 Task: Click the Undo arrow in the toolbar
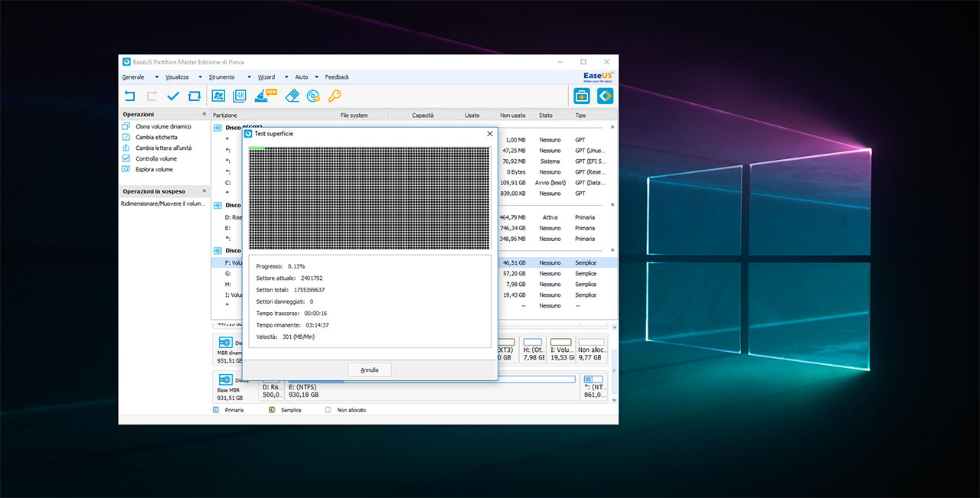tap(130, 96)
